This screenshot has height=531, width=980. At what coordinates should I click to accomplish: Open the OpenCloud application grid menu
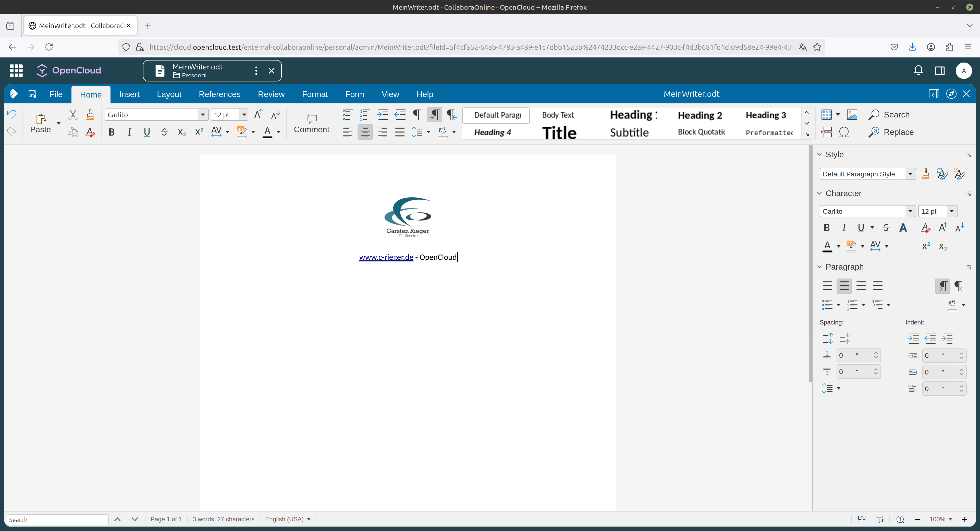pyautogui.click(x=16, y=70)
